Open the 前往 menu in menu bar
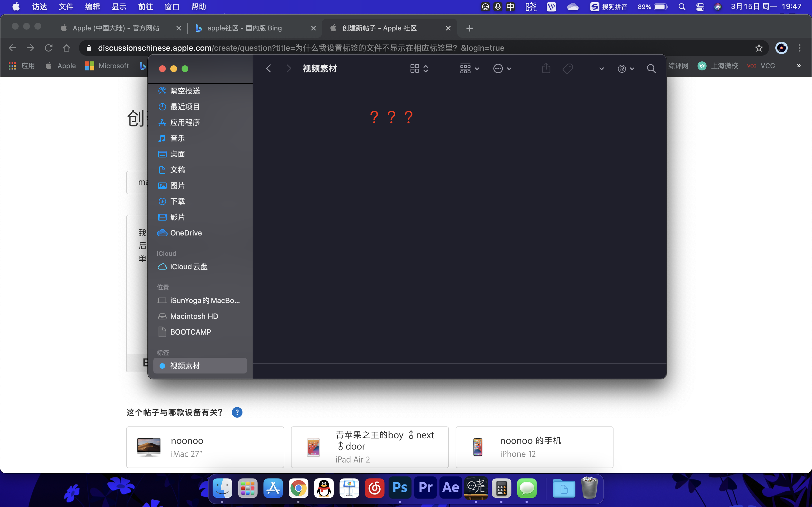This screenshot has width=812, height=507. [145, 7]
